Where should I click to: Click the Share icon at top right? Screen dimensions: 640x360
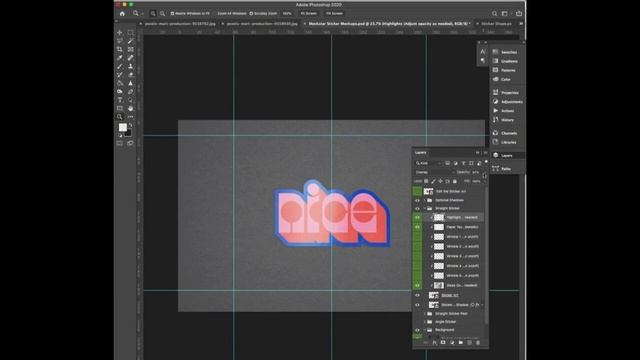pyautogui.click(x=519, y=13)
